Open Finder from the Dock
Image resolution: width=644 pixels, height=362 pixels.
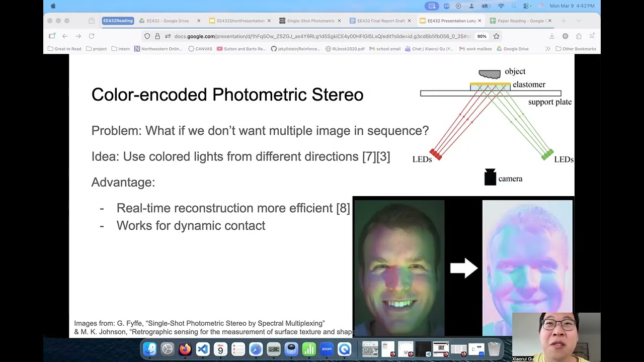click(x=150, y=349)
